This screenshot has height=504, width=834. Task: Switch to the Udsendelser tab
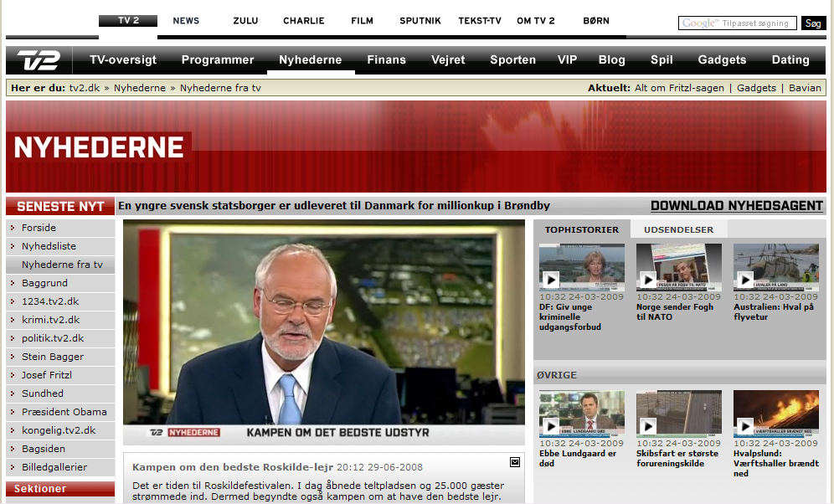pos(679,229)
